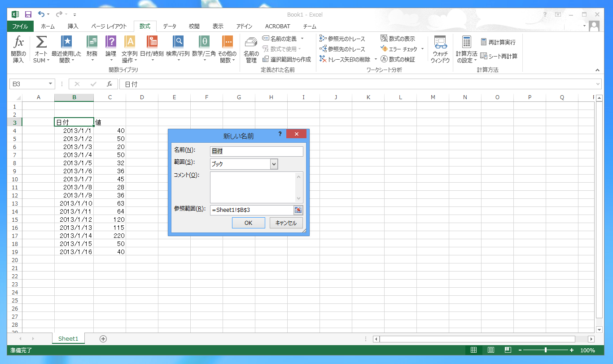613x364 pixels.
Task: Open the Math/Trig (数学/三角) functions menu
Action: [x=204, y=49]
